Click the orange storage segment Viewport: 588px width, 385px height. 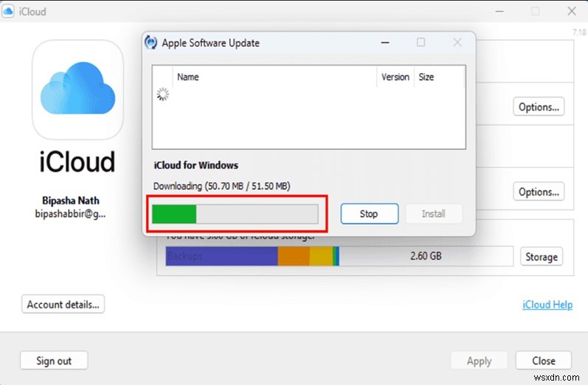coord(294,256)
